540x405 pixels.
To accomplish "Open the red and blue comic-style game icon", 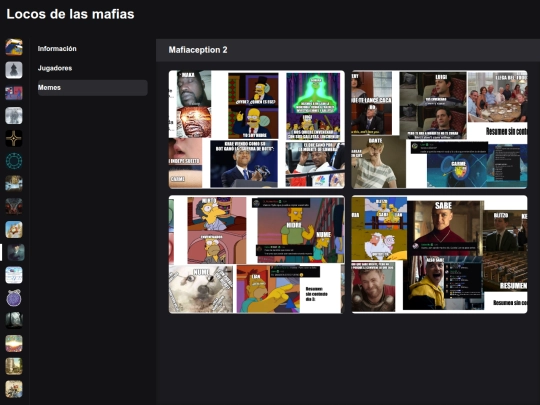I will (14, 93).
